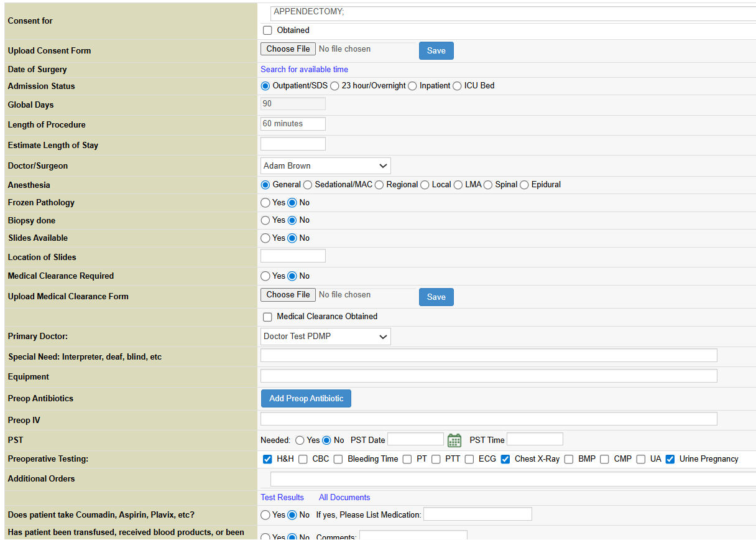
Task: Select Inpatient admission status
Action: pos(412,86)
